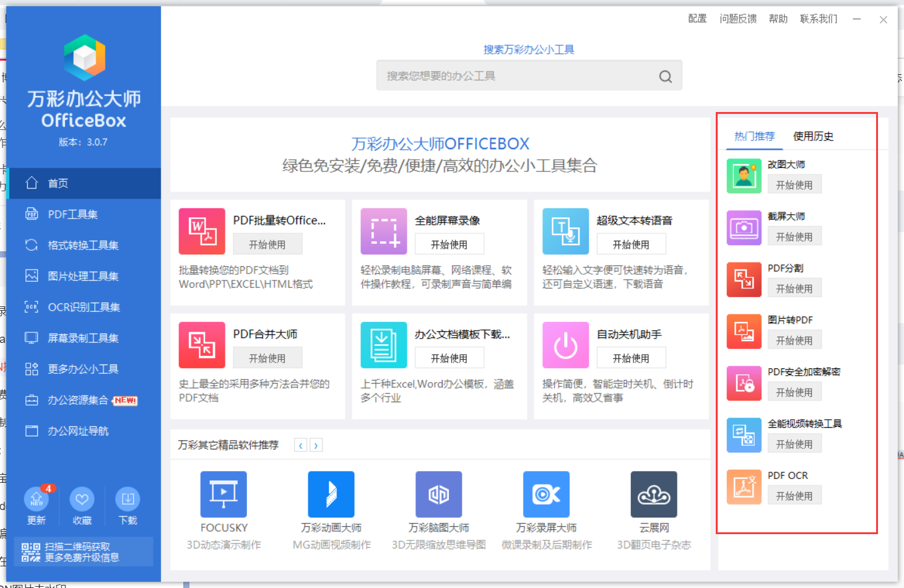This screenshot has height=588, width=904.
Task: Click 开始使用 under 图片转PDF
Action: tap(794, 340)
